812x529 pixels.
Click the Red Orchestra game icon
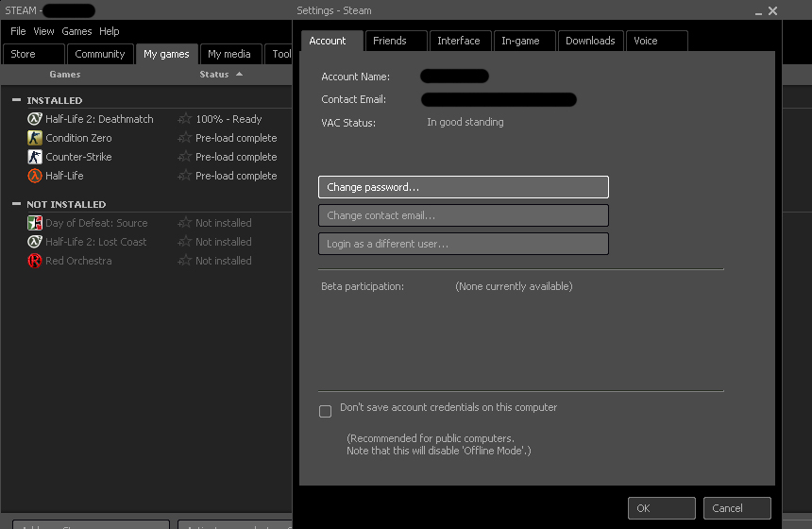pos(35,261)
